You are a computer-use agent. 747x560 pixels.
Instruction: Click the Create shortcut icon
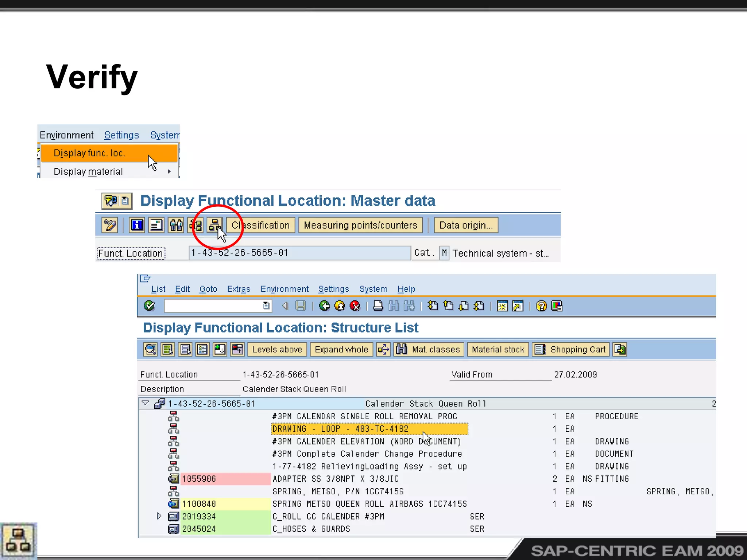pos(518,306)
